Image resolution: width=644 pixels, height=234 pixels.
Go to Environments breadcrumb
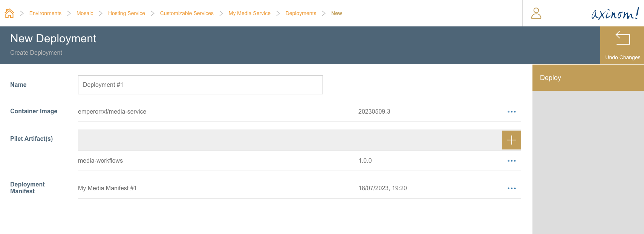(45, 13)
